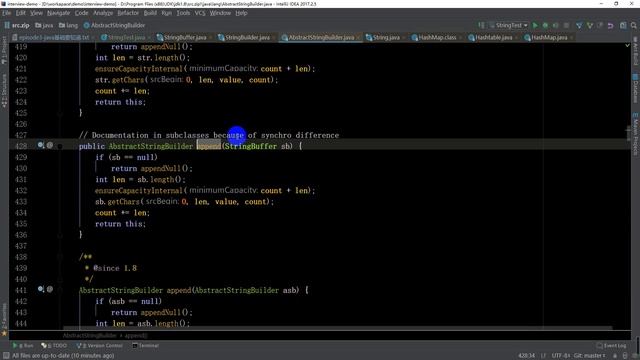Open the Structure tool window sidebar

tap(4, 91)
